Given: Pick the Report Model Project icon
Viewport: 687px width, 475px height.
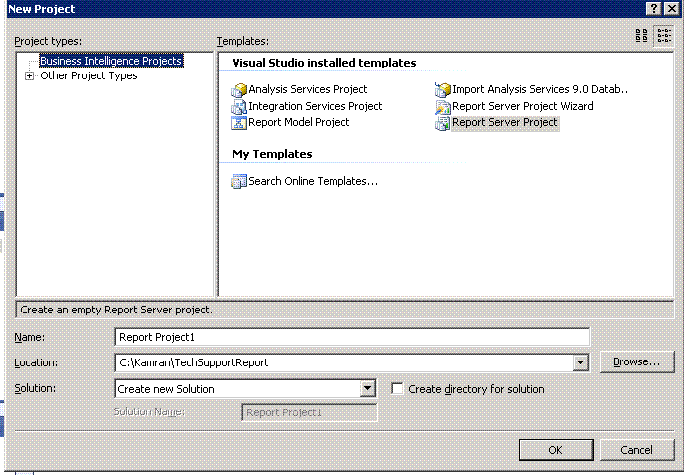Looking at the screenshot, I should point(239,123).
